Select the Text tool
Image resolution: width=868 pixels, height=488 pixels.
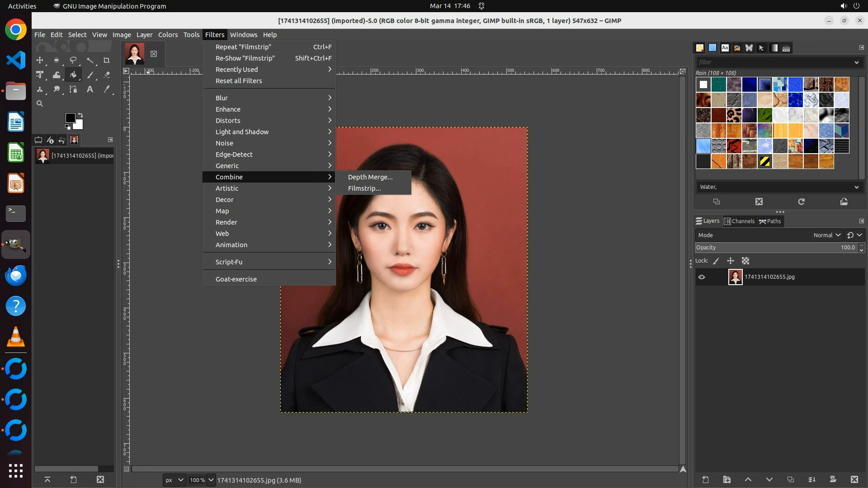[90, 89]
